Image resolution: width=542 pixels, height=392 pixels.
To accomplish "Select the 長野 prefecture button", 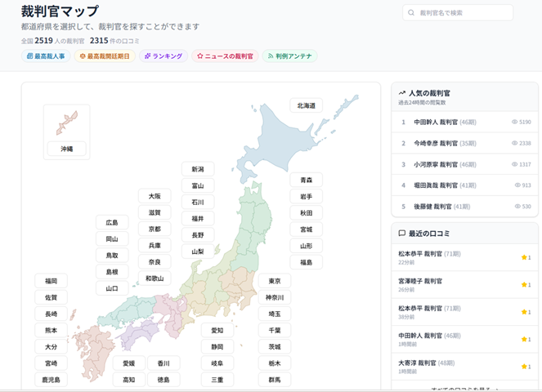I will pyautogui.click(x=198, y=235).
